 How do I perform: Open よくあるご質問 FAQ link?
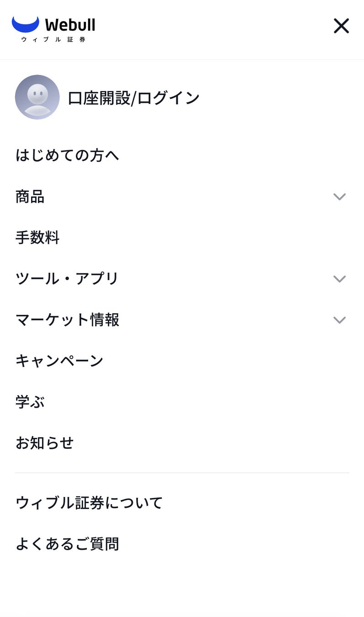67,544
